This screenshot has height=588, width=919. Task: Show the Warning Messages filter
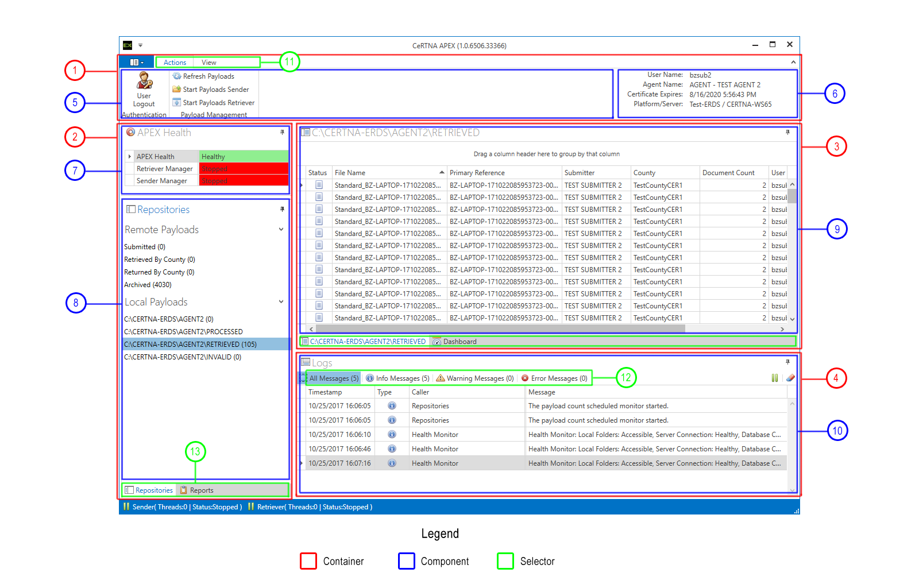tap(475, 378)
